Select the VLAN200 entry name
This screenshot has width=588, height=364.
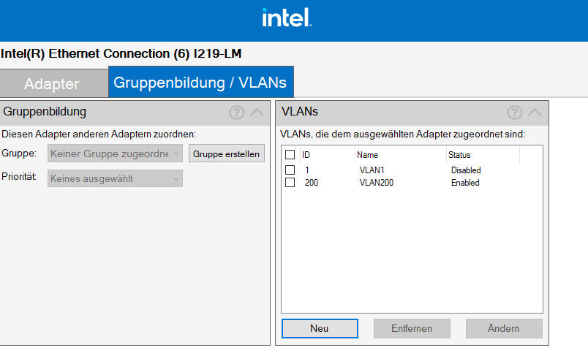pos(377,183)
